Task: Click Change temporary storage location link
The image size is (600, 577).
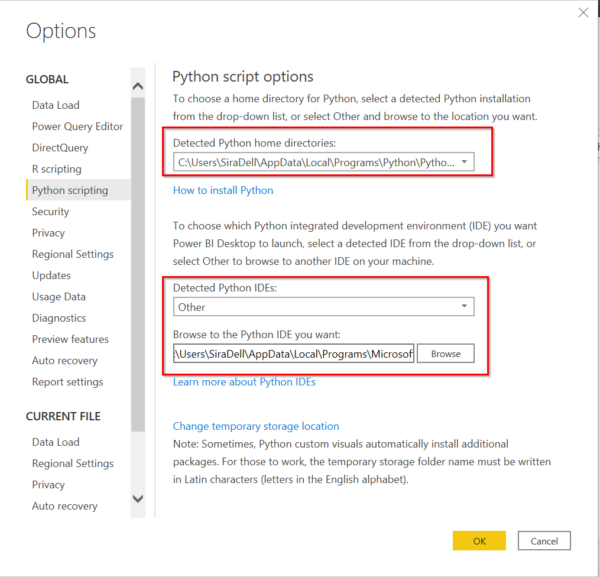Action: point(256,426)
